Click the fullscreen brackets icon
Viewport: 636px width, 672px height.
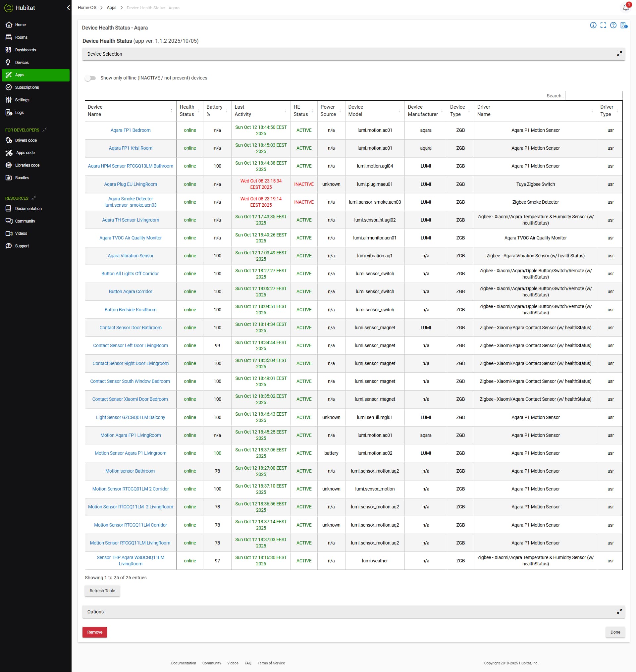click(603, 25)
